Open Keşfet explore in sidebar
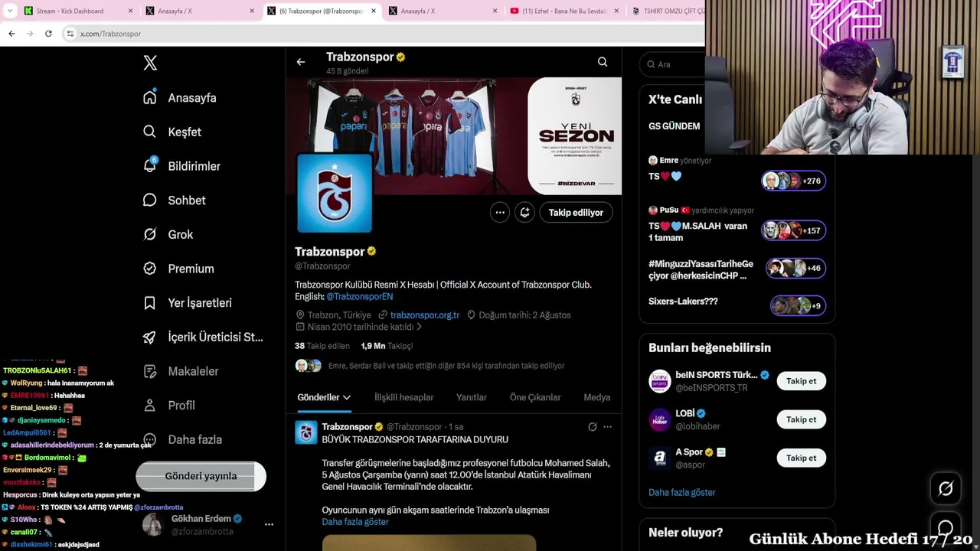Image resolution: width=980 pixels, height=551 pixels. pyautogui.click(x=150, y=132)
